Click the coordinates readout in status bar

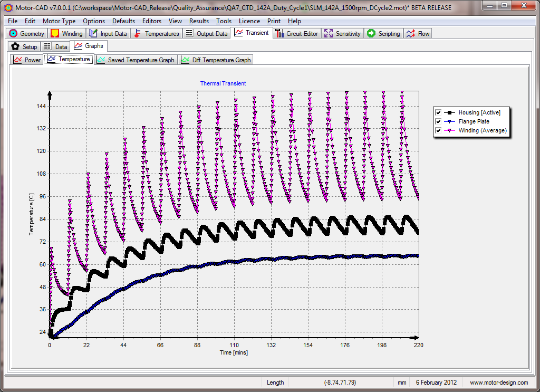(340, 383)
